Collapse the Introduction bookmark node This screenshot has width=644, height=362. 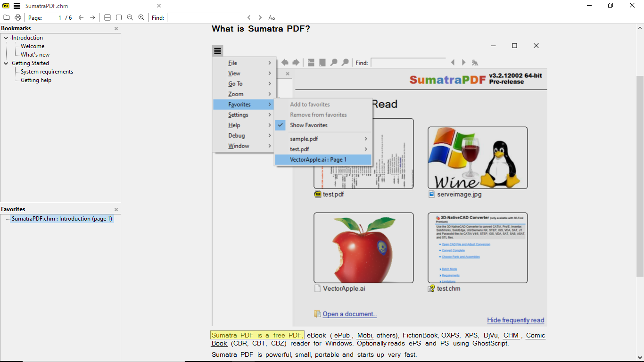coord(6,38)
